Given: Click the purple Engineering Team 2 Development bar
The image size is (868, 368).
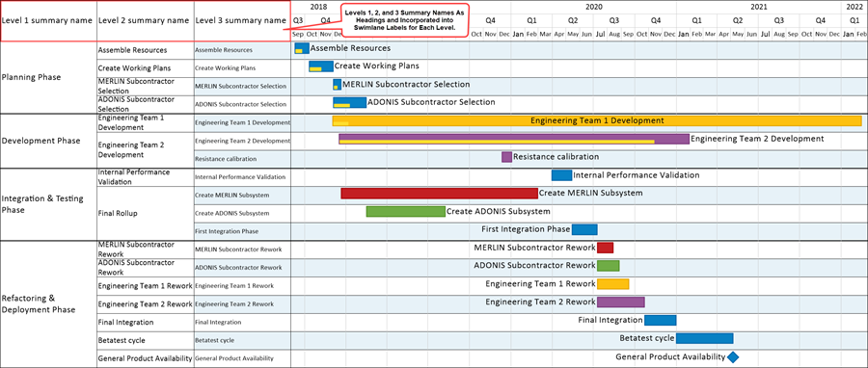Looking at the screenshot, I should pyautogui.click(x=514, y=139).
